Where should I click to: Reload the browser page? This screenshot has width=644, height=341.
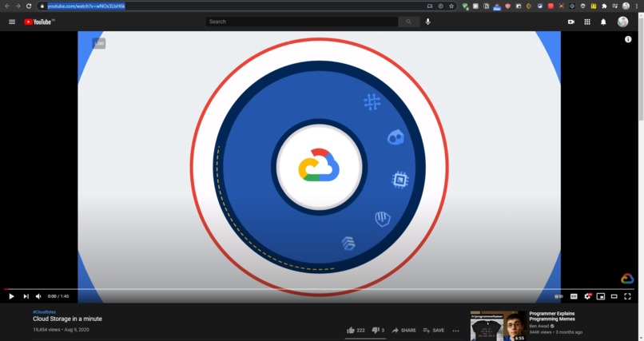[x=29, y=6]
